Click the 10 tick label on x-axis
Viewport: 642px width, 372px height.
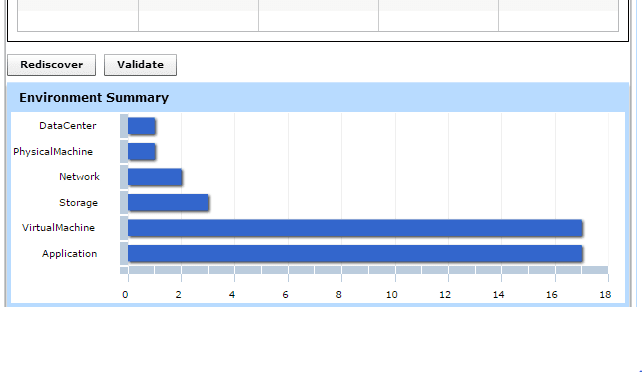[x=392, y=295]
